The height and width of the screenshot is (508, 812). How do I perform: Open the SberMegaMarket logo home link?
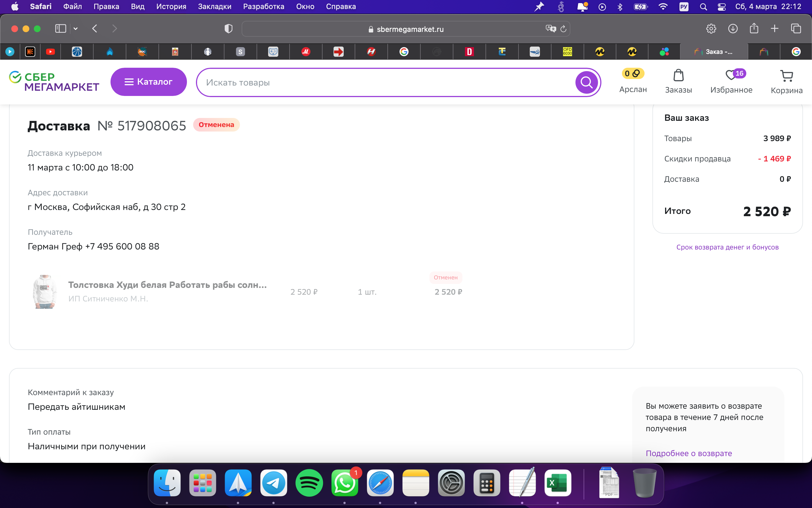(54, 82)
